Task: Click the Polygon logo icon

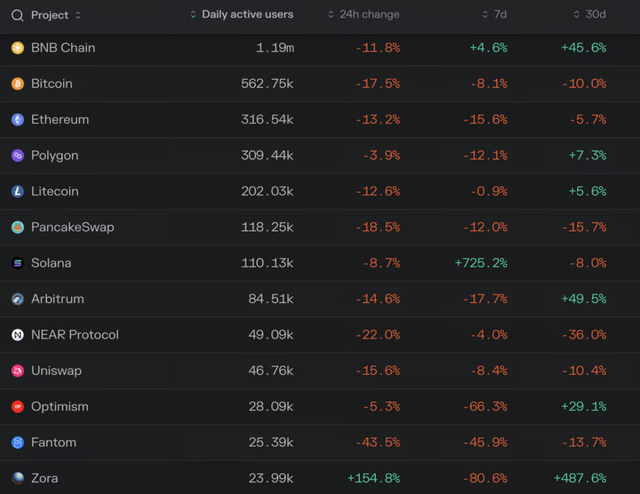Action: click(x=17, y=156)
